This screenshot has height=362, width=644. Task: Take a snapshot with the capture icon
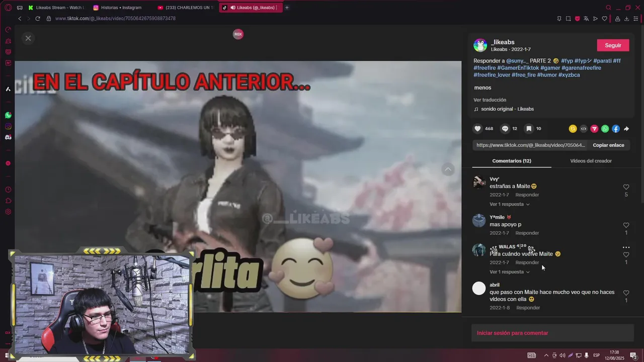568,19
